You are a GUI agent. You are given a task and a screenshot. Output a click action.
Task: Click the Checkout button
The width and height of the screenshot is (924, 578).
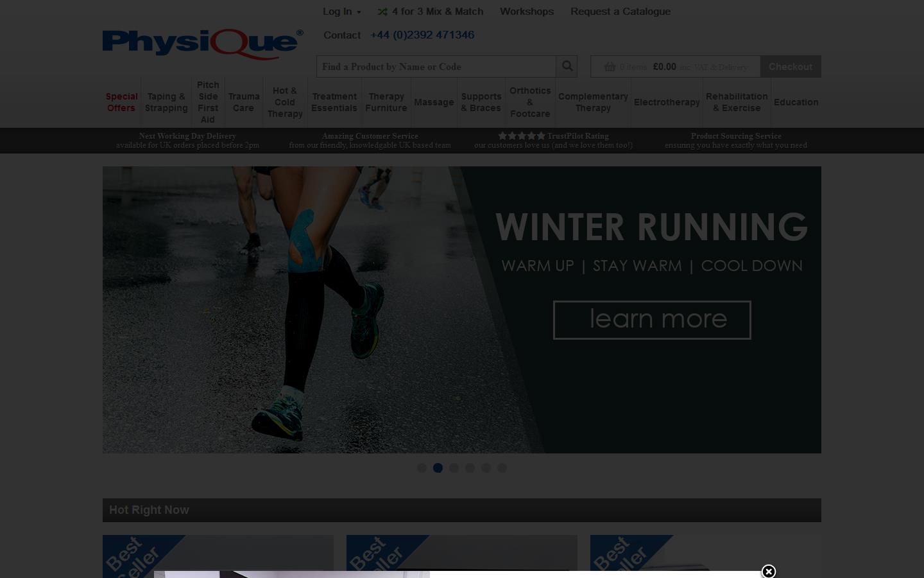[790, 66]
